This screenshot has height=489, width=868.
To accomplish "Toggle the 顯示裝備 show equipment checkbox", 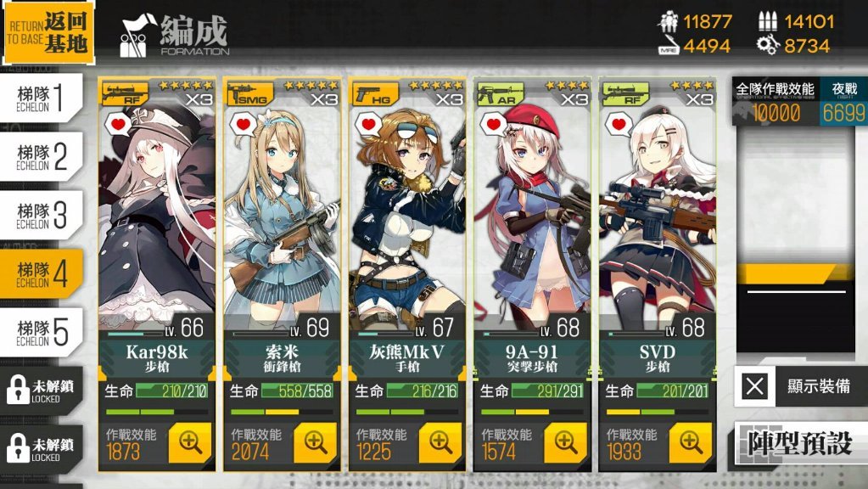I will coord(754,386).
